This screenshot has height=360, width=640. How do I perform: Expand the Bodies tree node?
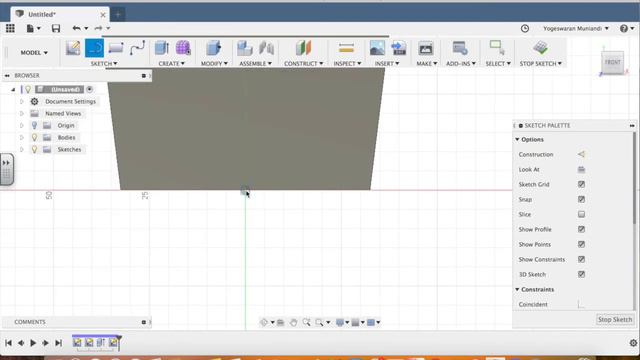click(x=22, y=138)
